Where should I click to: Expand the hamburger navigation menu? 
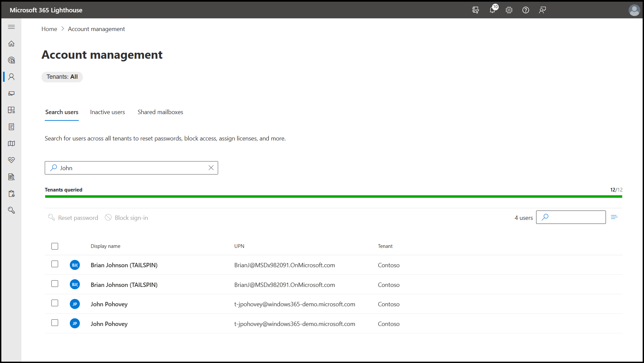tap(11, 27)
